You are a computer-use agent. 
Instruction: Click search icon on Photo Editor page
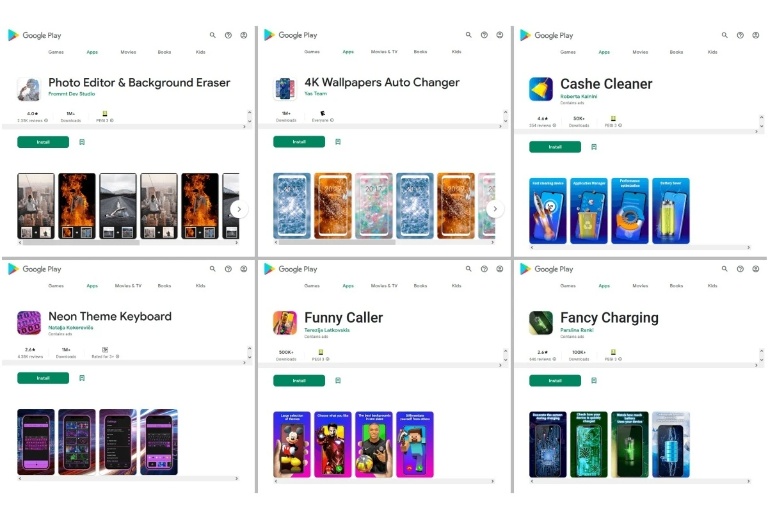pos(212,35)
